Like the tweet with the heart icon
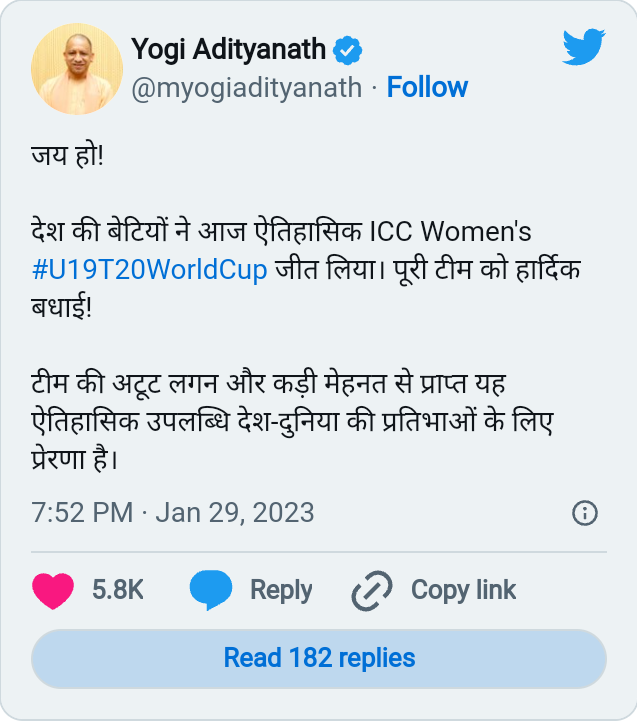The width and height of the screenshot is (637, 725). 53,590
